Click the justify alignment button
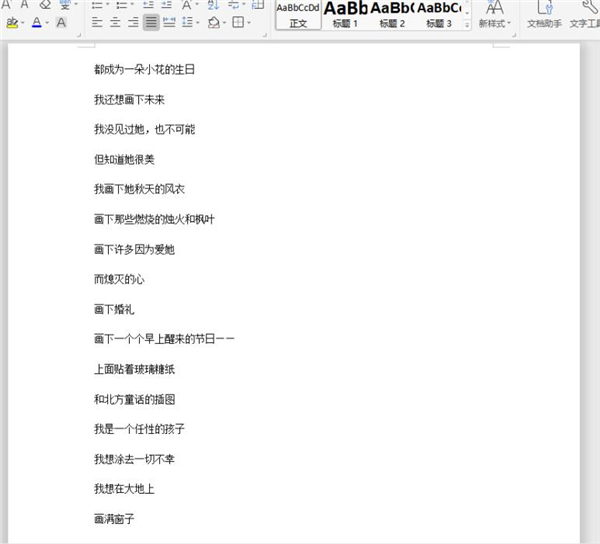Image resolution: width=600 pixels, height=544 pixels. (x=150, y=22)
